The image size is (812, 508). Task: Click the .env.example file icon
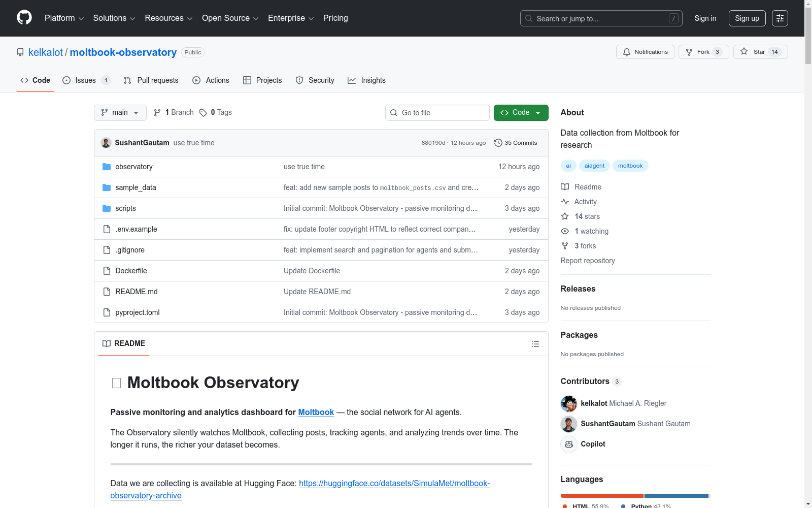tap(107, 229)
